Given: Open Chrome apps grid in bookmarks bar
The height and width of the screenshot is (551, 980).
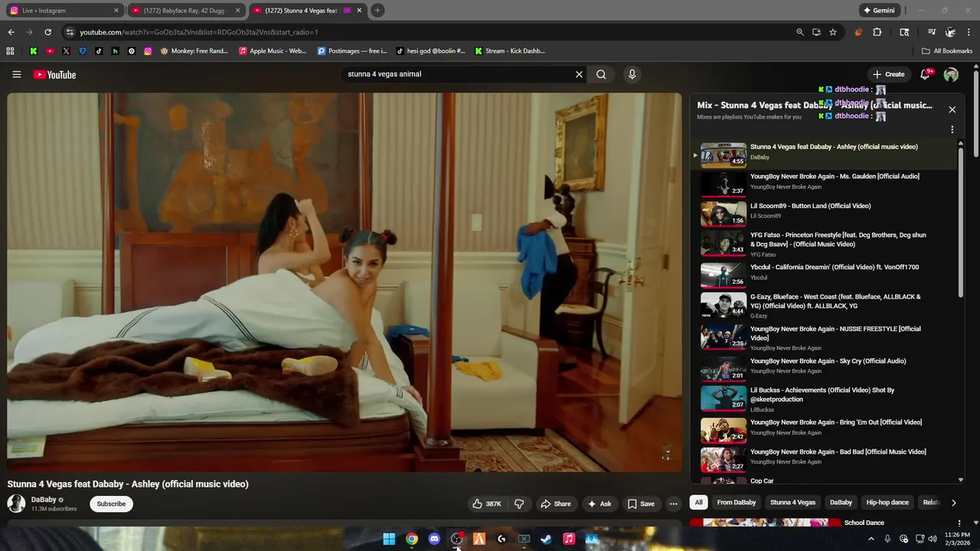Looking at the screenshot, I should click(x=10, y=51).
